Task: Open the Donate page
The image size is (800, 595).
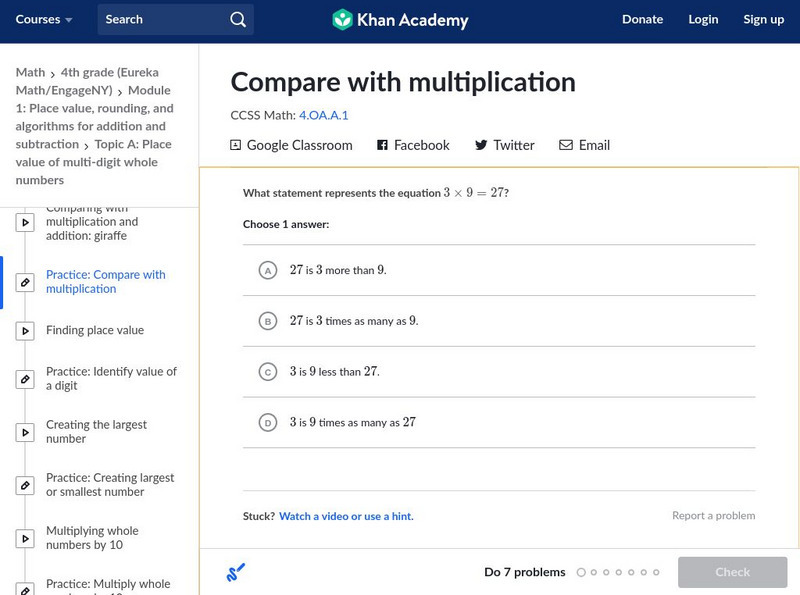Action: click(642, 20)
